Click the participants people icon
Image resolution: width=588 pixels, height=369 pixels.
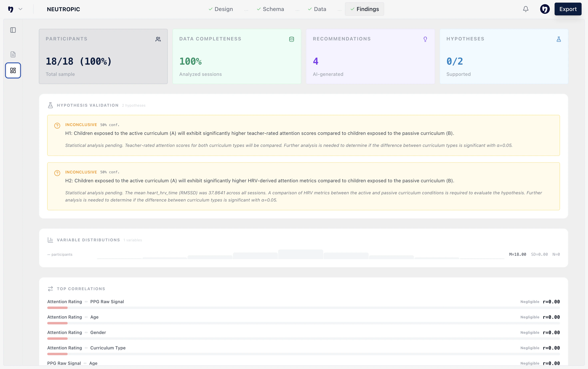pyautogui.click(x=158, y=39)
